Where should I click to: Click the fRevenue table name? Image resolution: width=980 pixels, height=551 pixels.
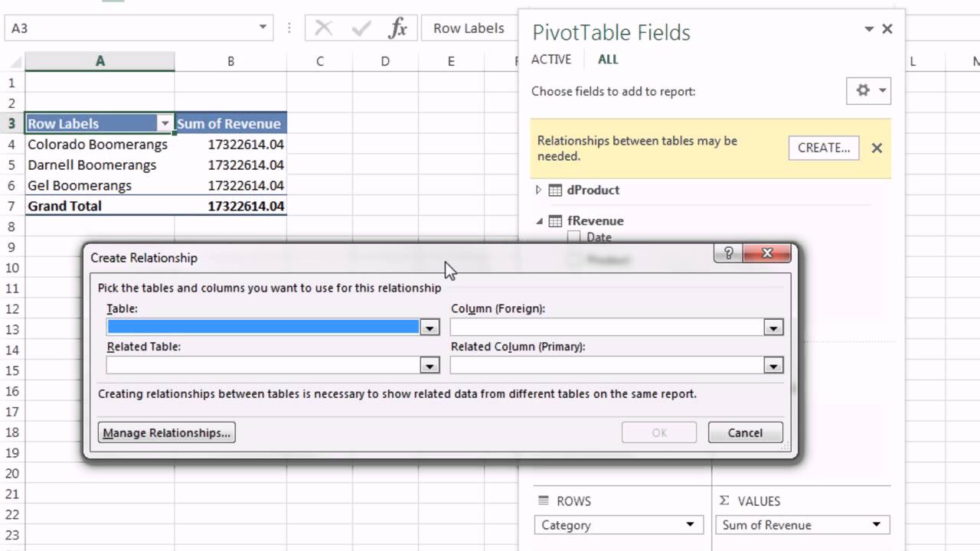click(596, 220)
